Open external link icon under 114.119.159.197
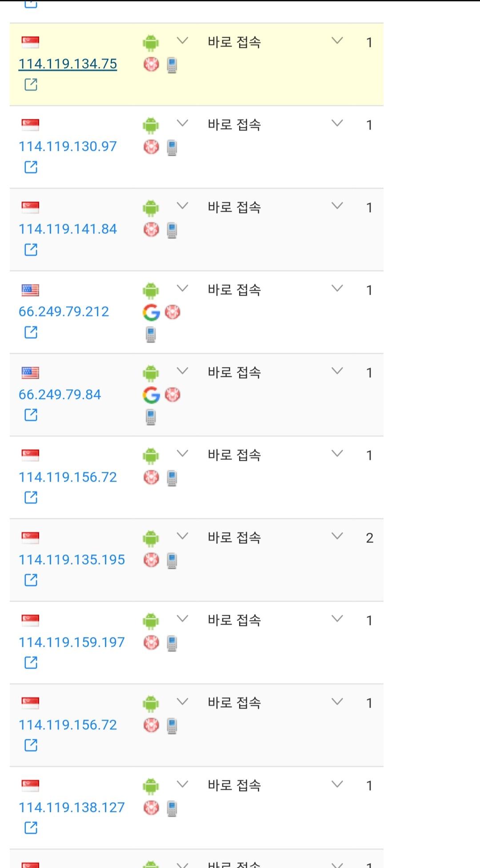 click(31, 662)
